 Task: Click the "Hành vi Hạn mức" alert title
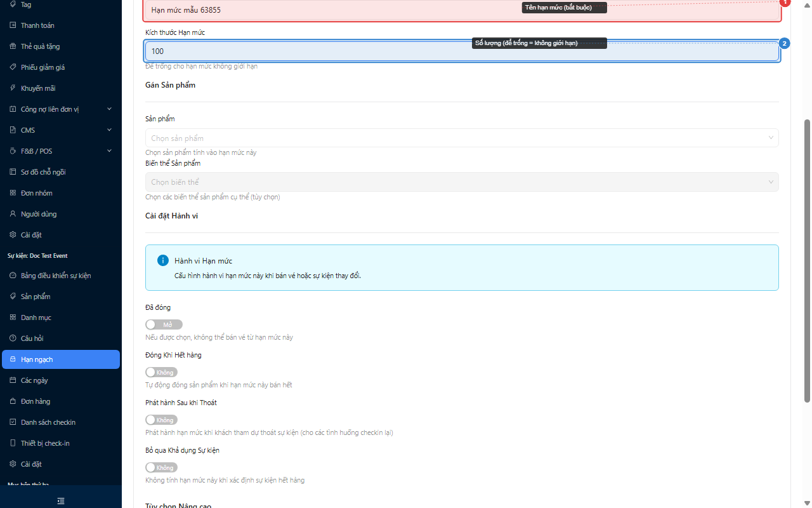pyautogui.click(x=203, y=261)
